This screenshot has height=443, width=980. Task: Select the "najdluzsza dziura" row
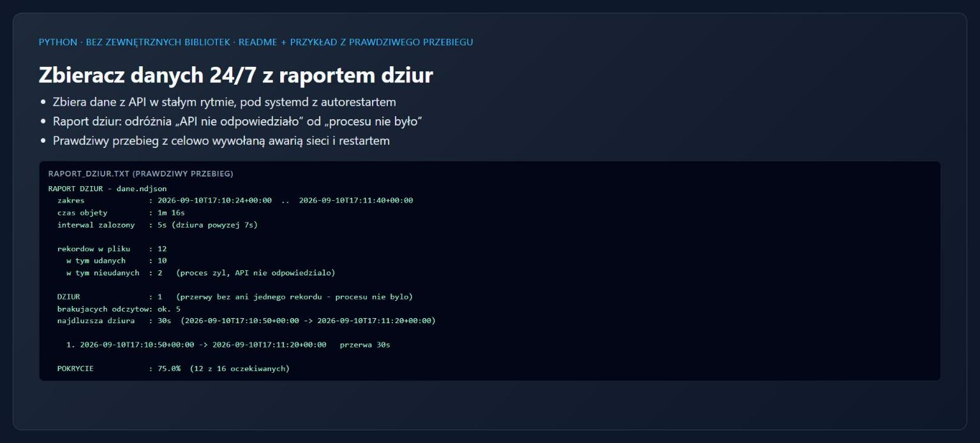[x=246, y=321]
